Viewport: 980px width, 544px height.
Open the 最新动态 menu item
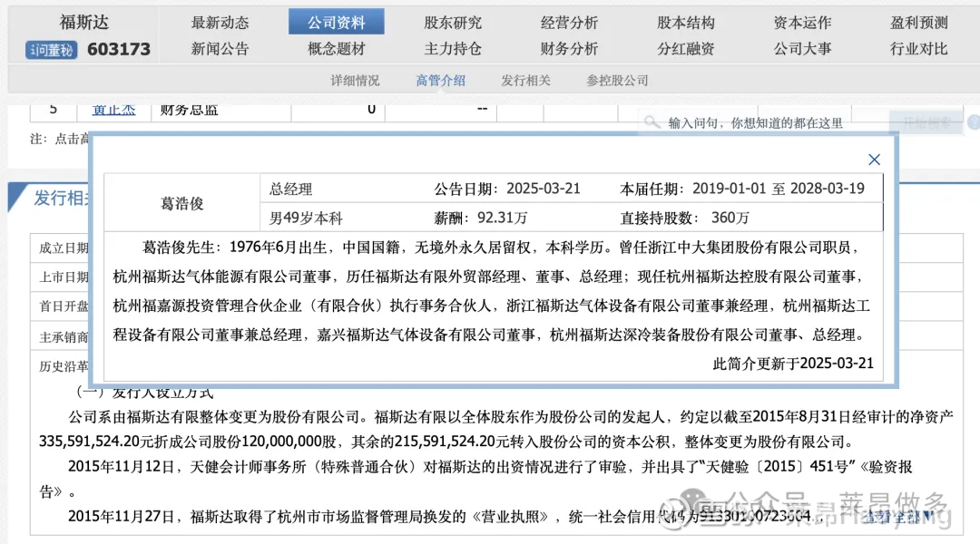pyautogui.click(x=220, y=23)
